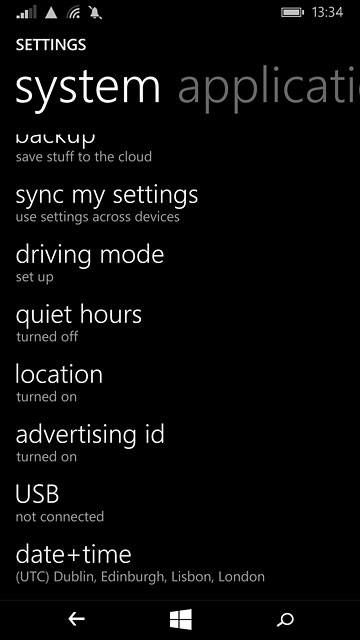Tap the Wi-Fi signal status icon
The image size is (360, 640).
[x=73, y=13]
